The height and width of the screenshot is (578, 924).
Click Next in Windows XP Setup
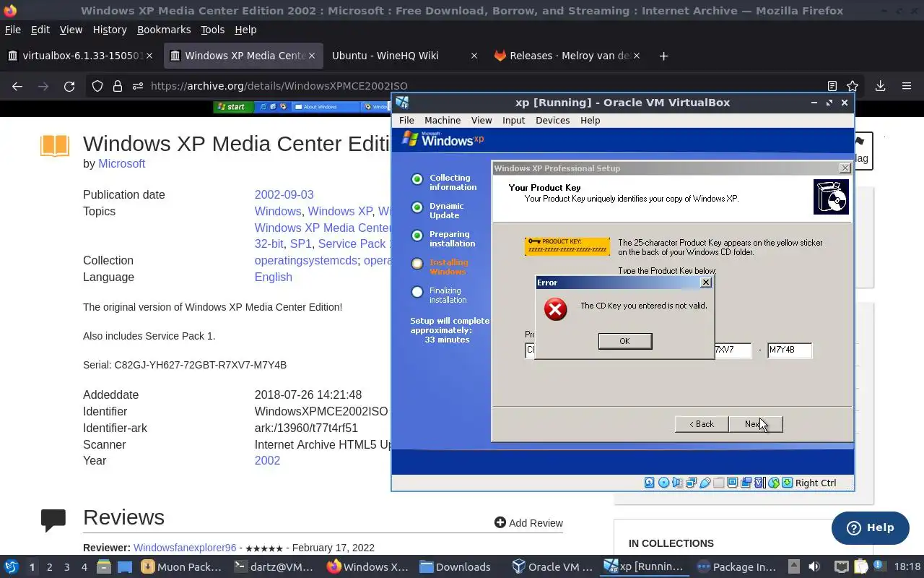(755, 424)
